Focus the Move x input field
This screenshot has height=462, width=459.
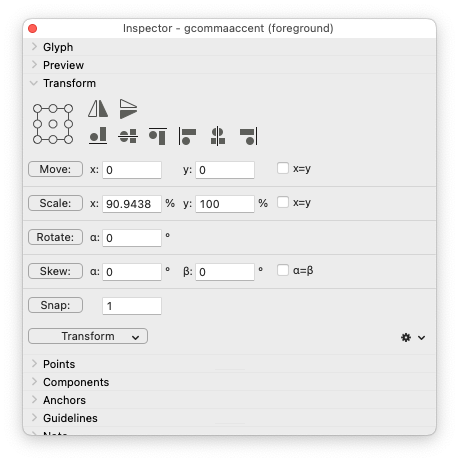tap(132, 170)
